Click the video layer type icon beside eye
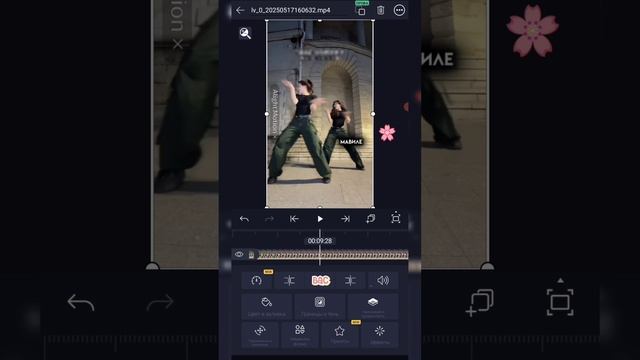This screenshot has width=640, height=360. pos(251,255)
